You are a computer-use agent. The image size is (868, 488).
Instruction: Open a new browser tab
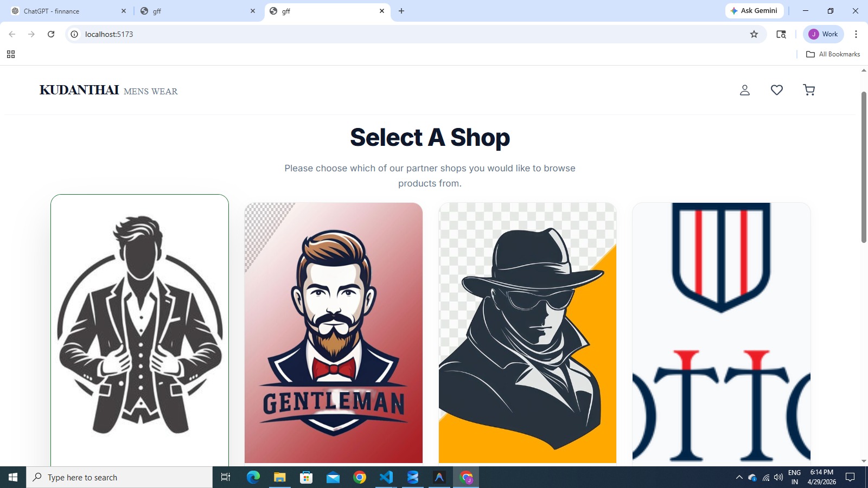(401, 11)
